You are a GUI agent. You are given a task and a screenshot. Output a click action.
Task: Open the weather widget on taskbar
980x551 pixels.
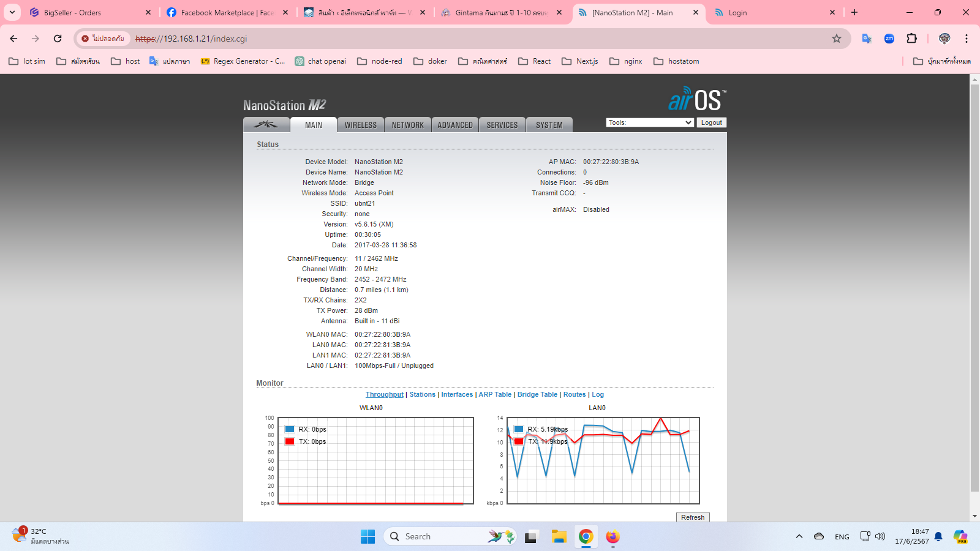[40, 536]
